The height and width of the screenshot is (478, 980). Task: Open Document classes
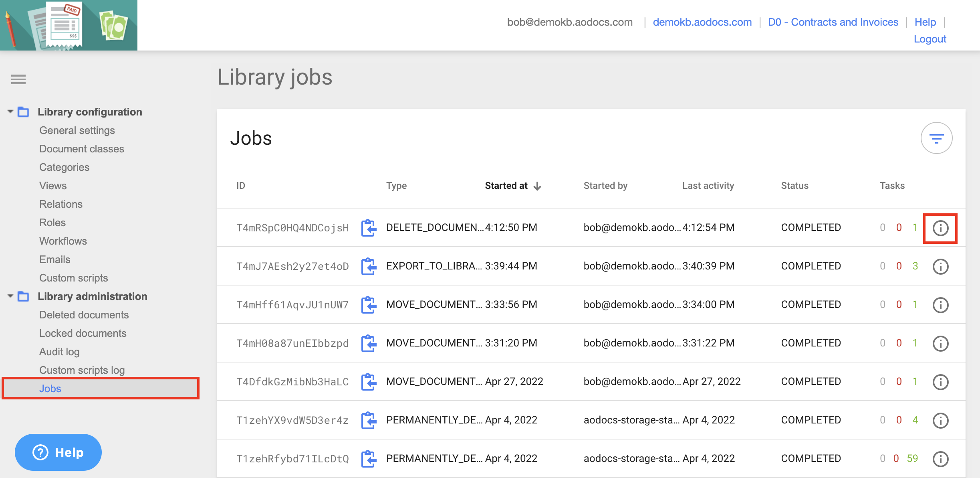click(82, 149)
